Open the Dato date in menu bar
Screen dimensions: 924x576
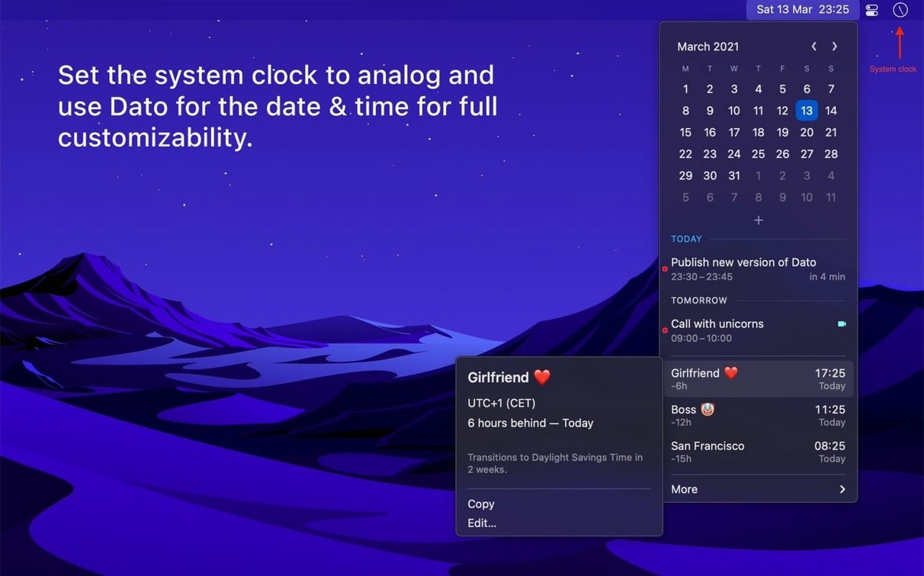coord(803,10)
